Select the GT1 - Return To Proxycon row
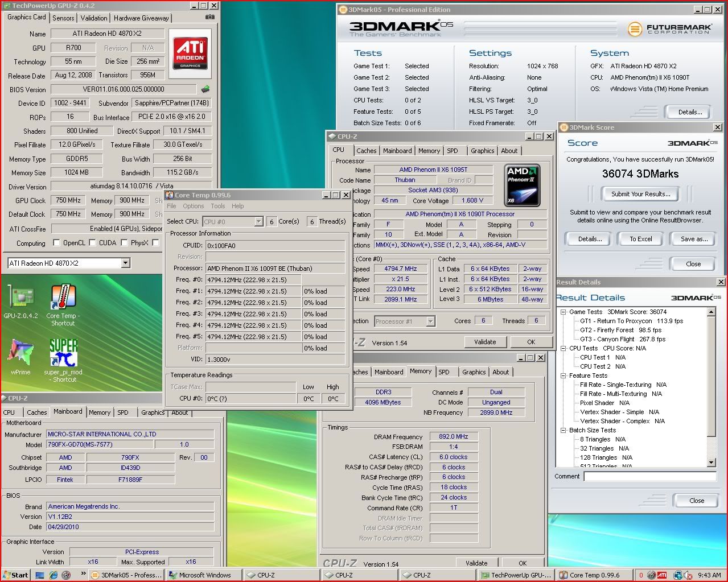This screenshot has height=582, width=728. pos(632,321)
